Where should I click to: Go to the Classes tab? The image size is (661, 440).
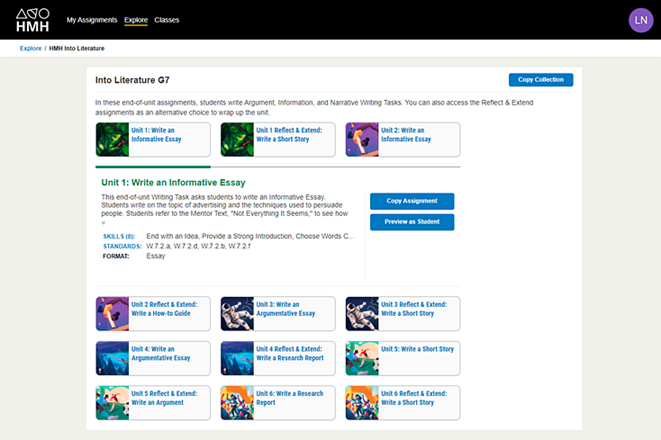[x=167, y=20]
